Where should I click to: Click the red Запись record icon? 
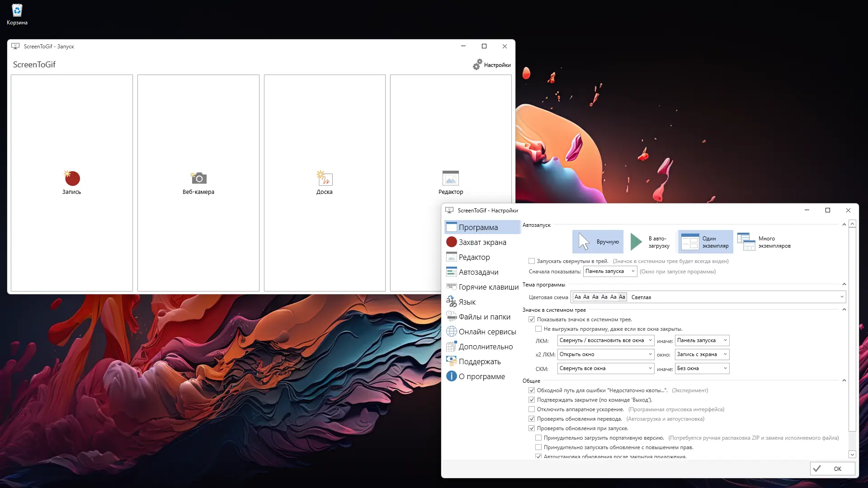(72, 178)
